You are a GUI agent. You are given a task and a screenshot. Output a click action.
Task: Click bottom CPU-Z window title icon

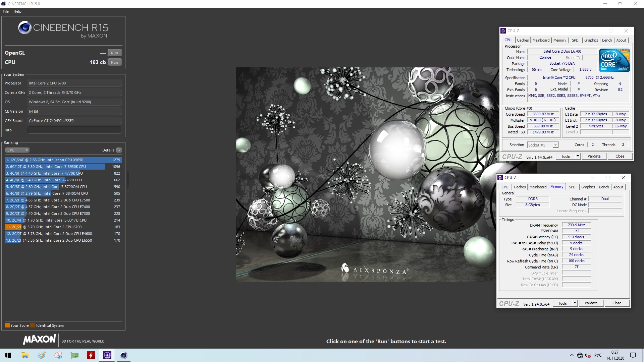click(500, 178)
